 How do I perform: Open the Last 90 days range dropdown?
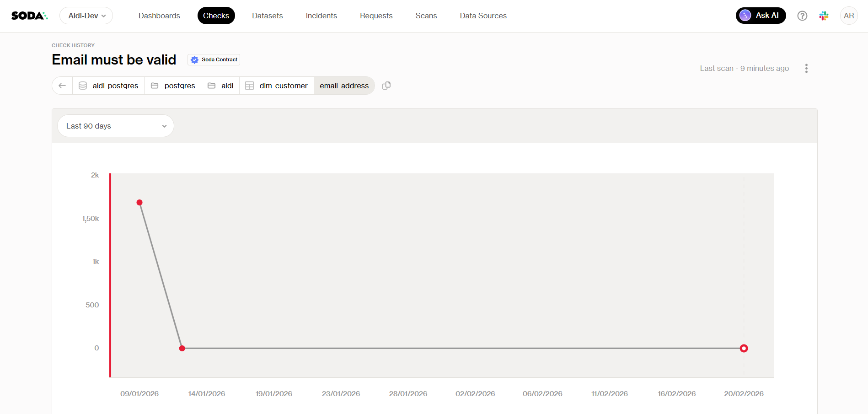point(116,126)
